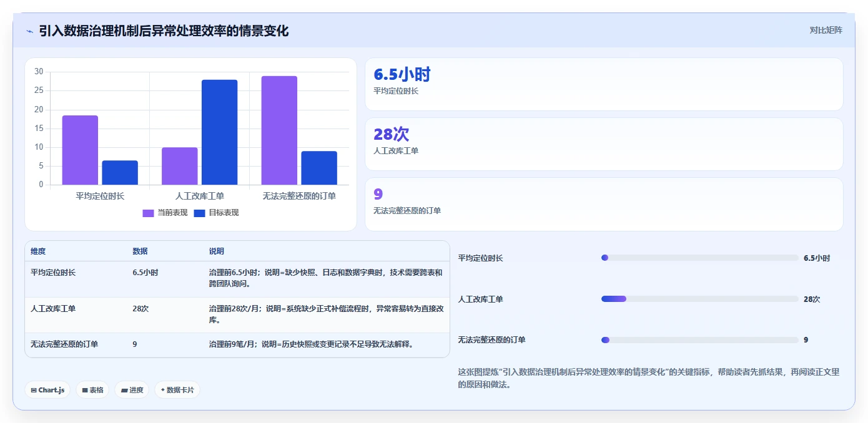Click the 无法完整还原的订单 caption in the card
Viewport: 868px width, 423px height.
(x=407, y=211)
